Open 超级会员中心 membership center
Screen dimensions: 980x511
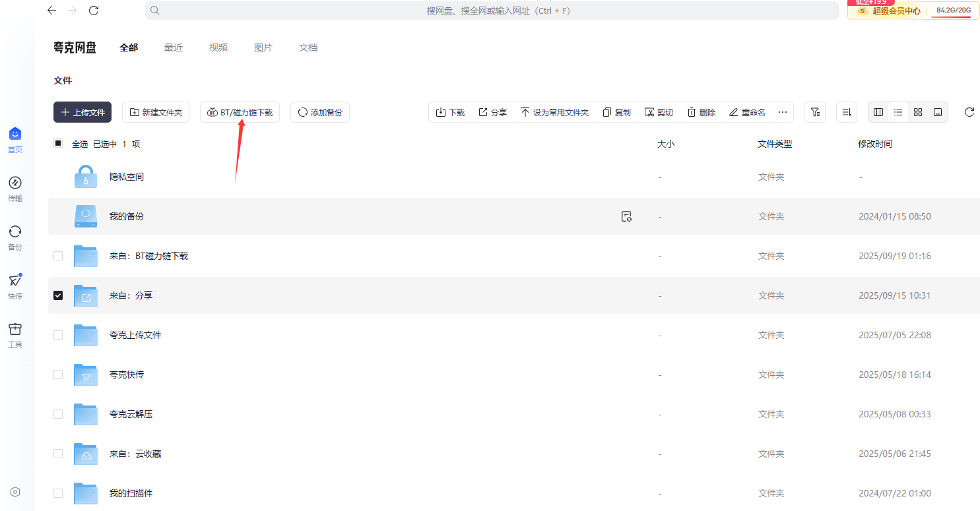(888, 11)
